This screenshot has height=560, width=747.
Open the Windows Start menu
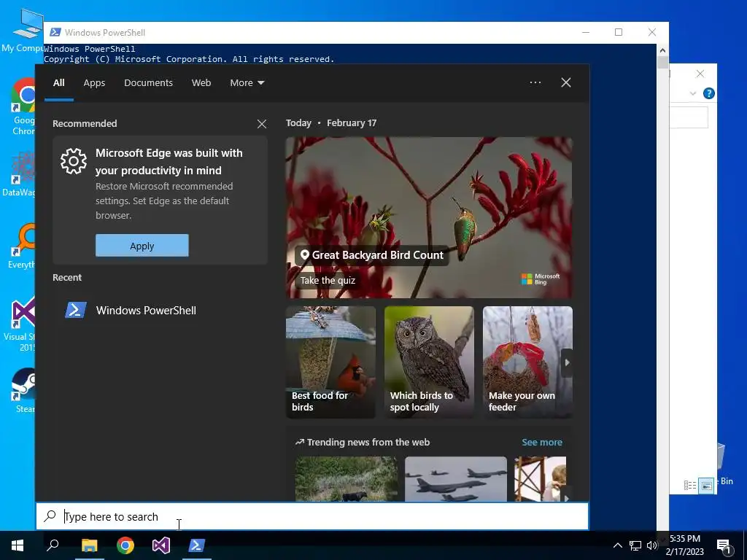(x=18, y=545)
